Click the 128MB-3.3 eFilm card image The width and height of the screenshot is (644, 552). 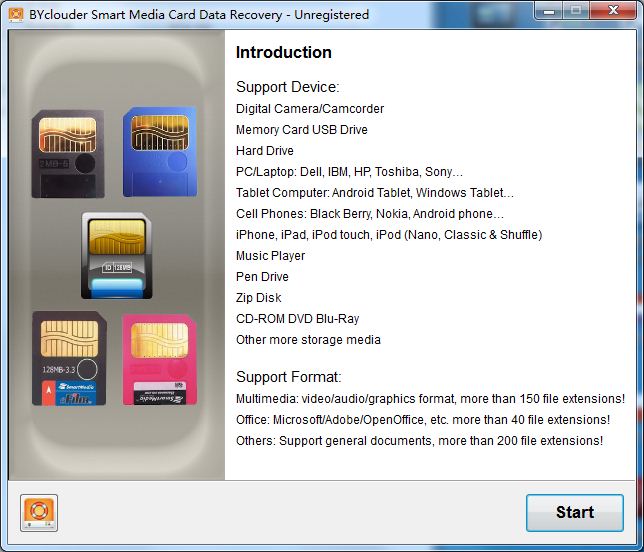(69, 358)
